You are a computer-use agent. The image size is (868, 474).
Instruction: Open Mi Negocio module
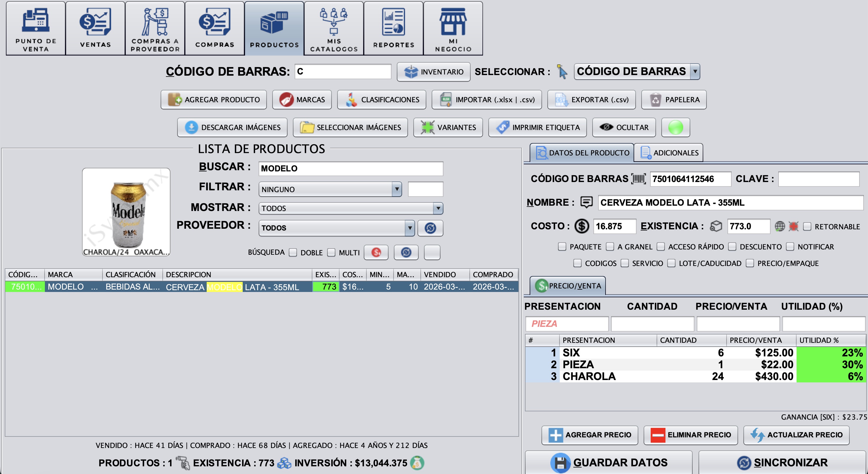[453, 28]
